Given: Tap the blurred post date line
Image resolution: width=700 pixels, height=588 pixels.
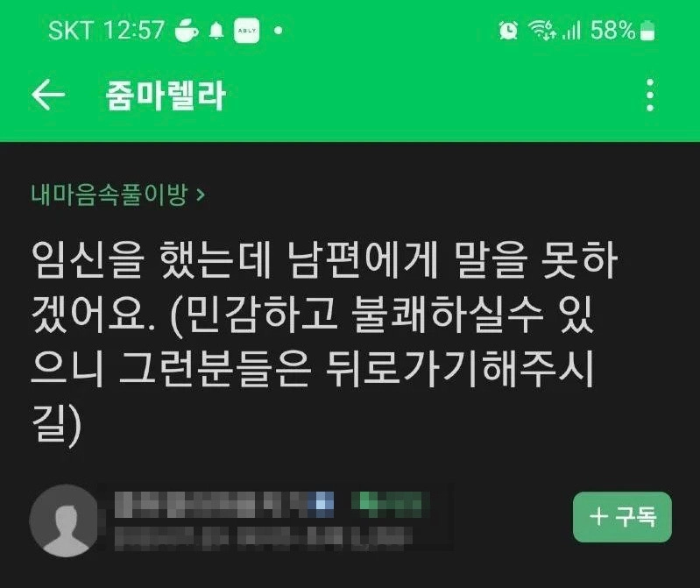Looking at the screenshot, I should (264, 538).
